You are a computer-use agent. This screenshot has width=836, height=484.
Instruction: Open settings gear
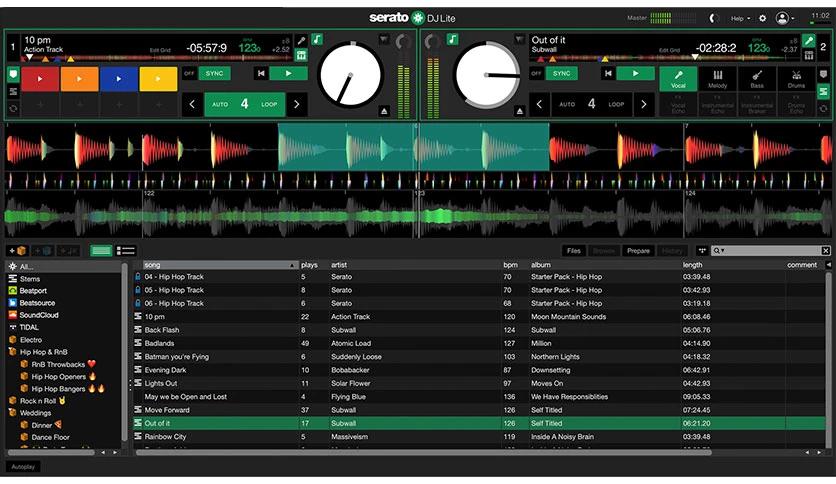[x=762, y=18]
